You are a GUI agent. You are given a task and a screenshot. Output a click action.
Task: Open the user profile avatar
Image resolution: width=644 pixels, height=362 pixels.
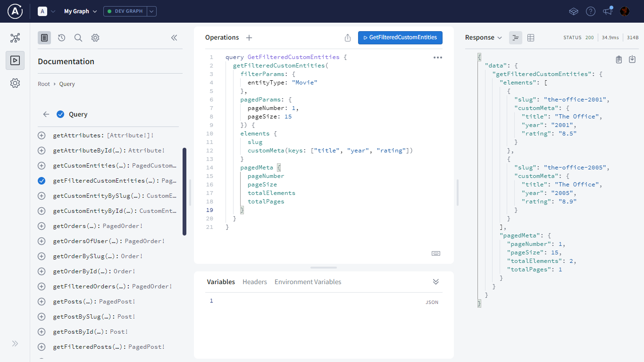point(625,11)
